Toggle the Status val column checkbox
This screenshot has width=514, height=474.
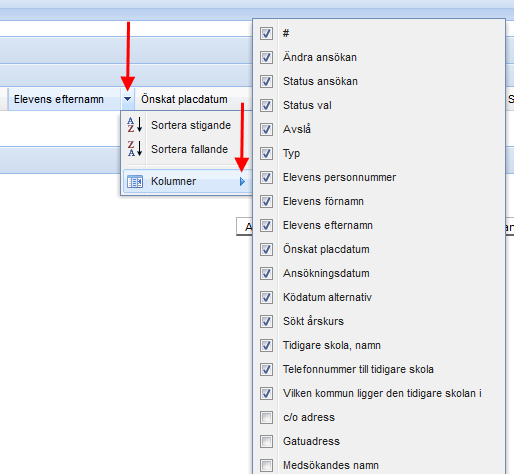pos(266,105)
